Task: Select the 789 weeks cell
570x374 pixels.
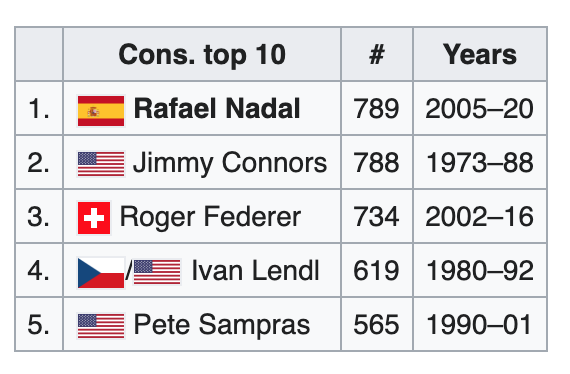Action: coord(377,108)
